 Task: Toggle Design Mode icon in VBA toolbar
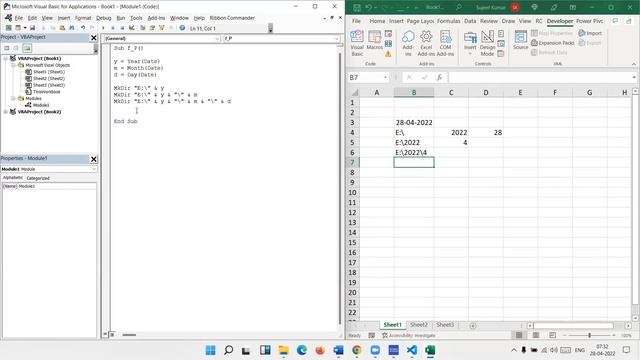coord(131,28)
